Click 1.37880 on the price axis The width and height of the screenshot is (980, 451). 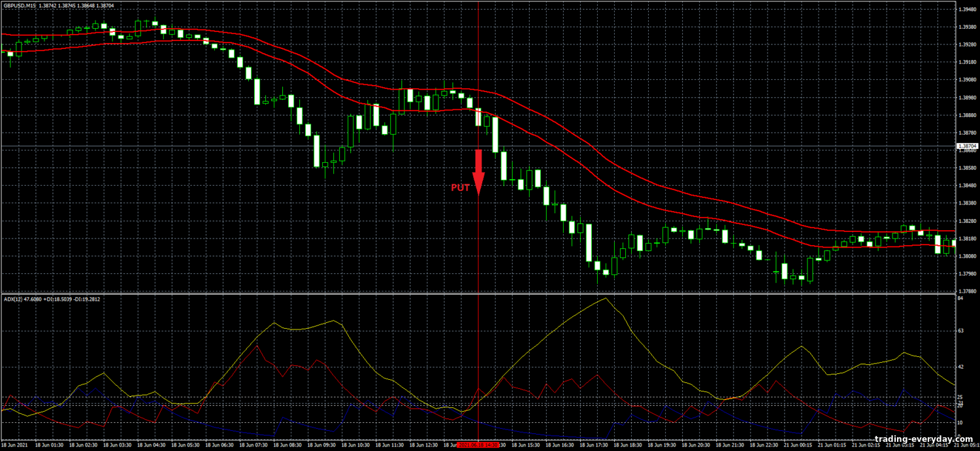(x=967, y=292)
